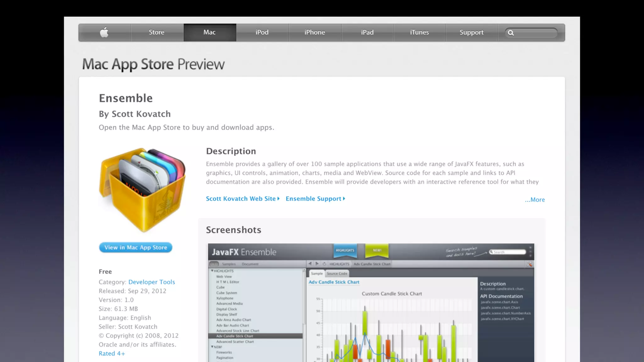Click the blue Adv Candle Stick Chart heading link
The image size is (644, 362).
point(334,282)
